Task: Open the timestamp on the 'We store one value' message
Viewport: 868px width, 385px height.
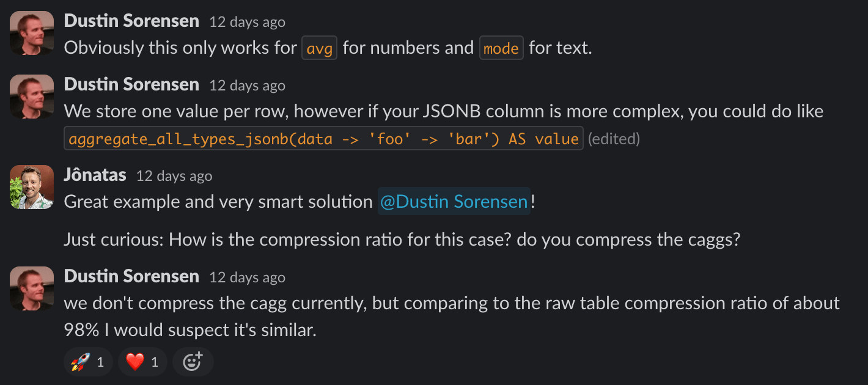Action: point(247,86)
